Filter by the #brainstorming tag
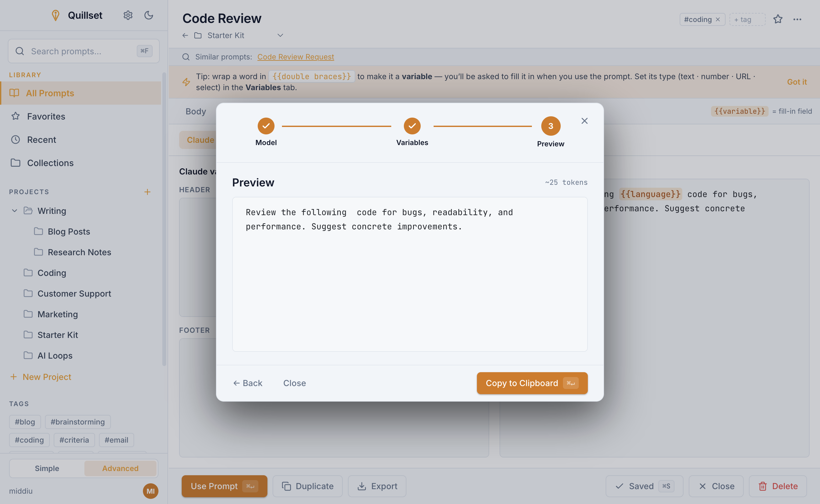820x504 pixels. [x=78, y=422]
